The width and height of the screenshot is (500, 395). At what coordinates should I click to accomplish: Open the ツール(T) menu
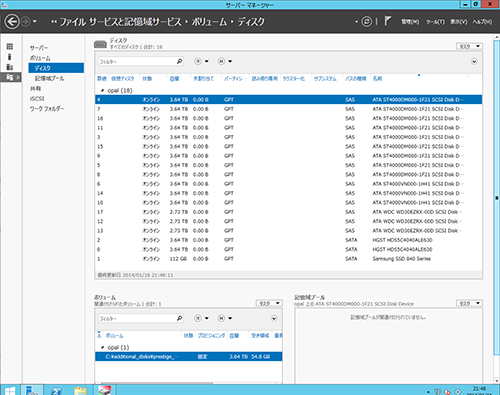pos(435,22)
